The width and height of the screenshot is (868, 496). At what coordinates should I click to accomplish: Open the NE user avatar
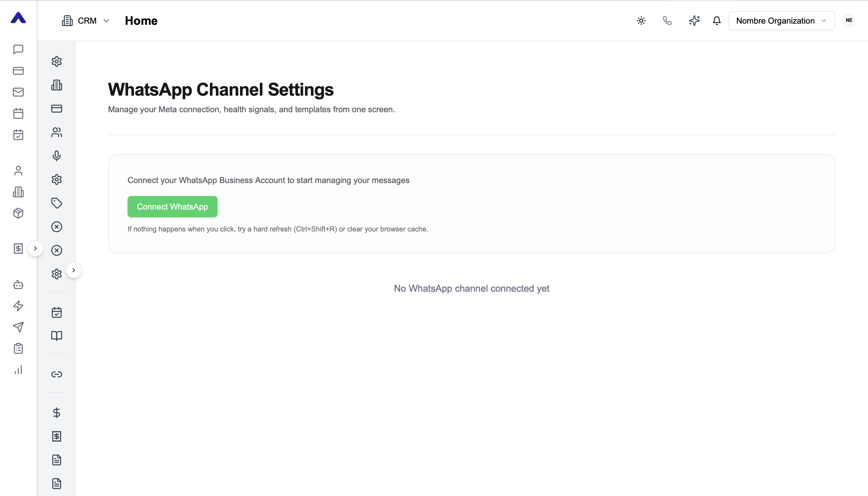[x=849, y=20]
